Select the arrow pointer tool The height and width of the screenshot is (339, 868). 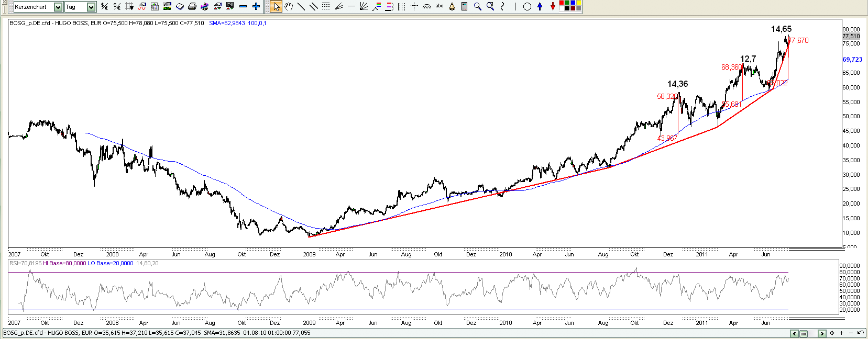[276, 6]
